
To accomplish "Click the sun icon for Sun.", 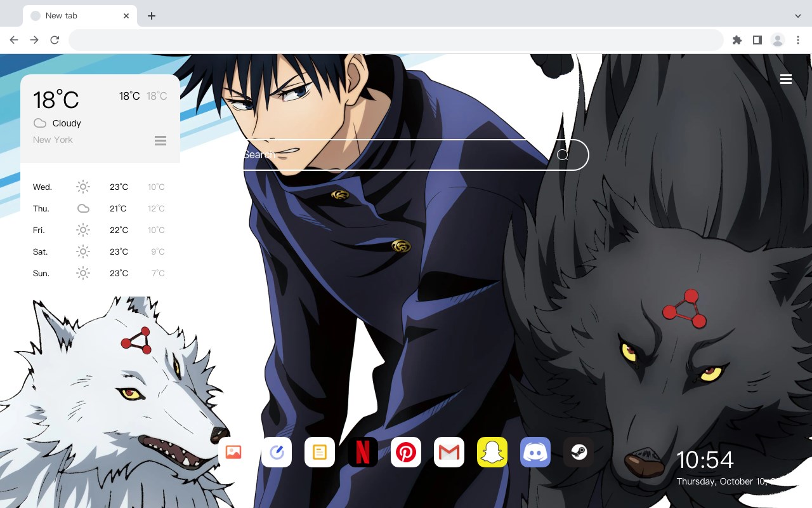I will coord(83,273).
